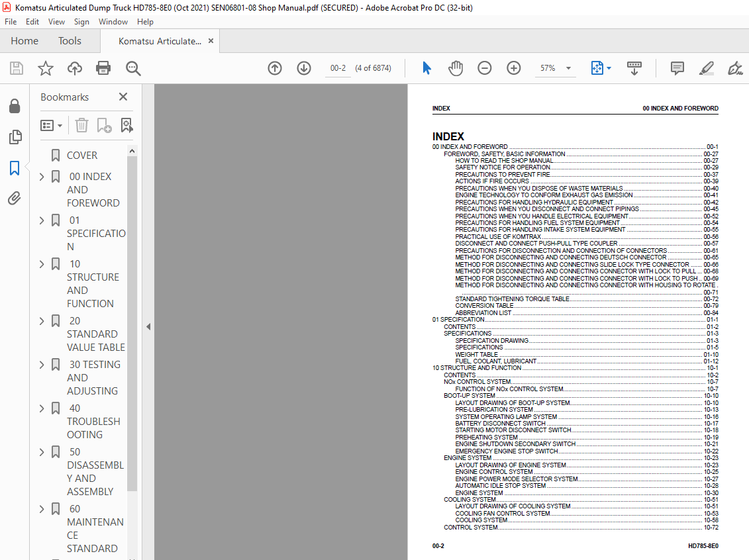Image resolution: width=749 pixels, height=560 pixels.
Task: Select the COVER bookmark
Action: 82,156
